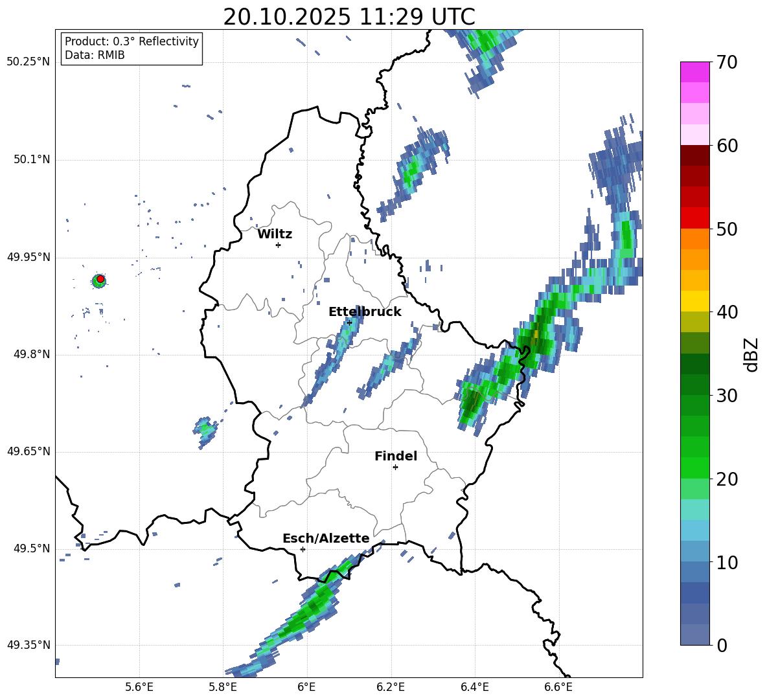Viewport: 767px width, 700px height.
Task: Pick the bright red colorbar swatch near 50
Action: (x=694, y=218)
